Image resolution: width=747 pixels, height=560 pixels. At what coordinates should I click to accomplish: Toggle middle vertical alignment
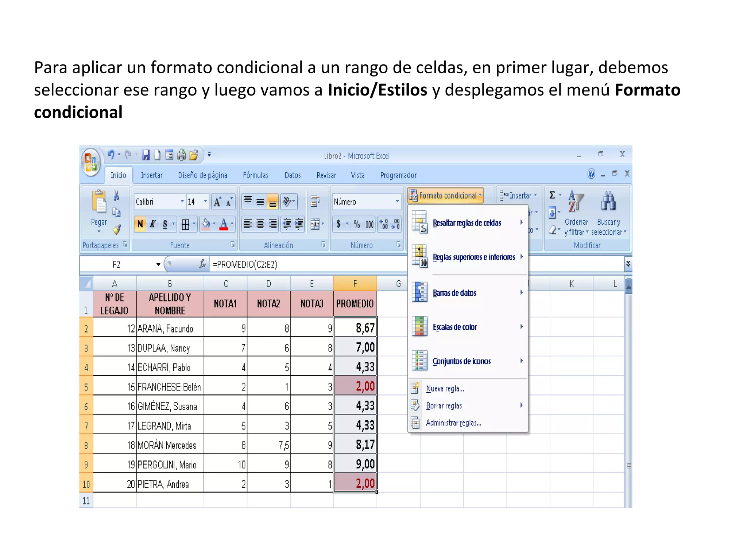[260, 202]
